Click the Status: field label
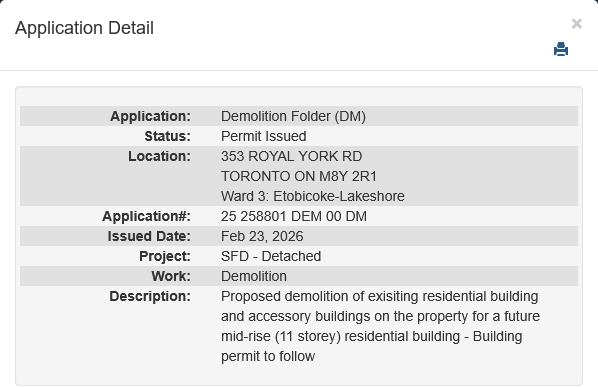 pyautogui.click(x=167, y=136)
